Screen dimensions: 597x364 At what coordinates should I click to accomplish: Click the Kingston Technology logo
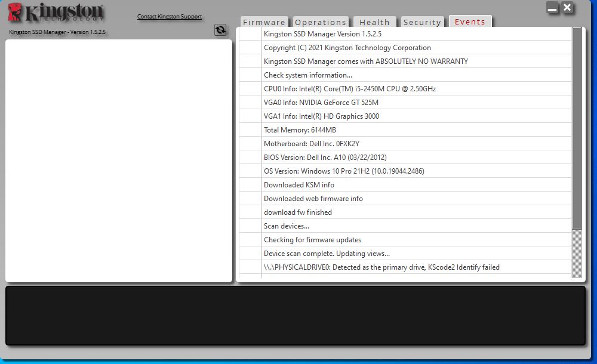point(56,13)
